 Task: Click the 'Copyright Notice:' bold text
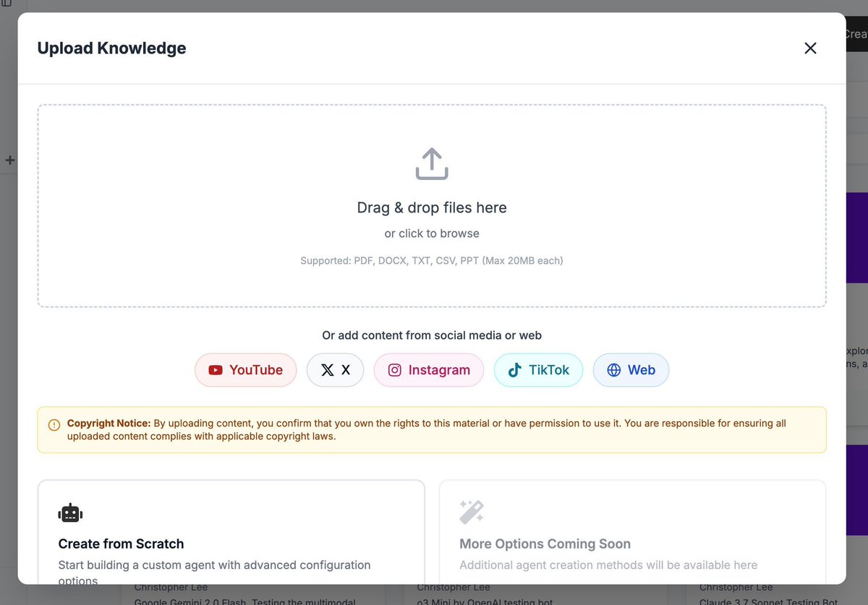[109, 423]
